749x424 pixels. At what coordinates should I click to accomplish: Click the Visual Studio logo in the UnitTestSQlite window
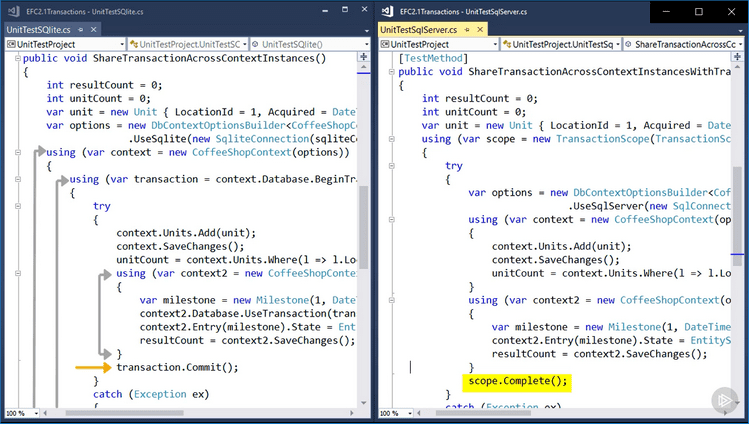pyautogui.click(x=14, y=11)
